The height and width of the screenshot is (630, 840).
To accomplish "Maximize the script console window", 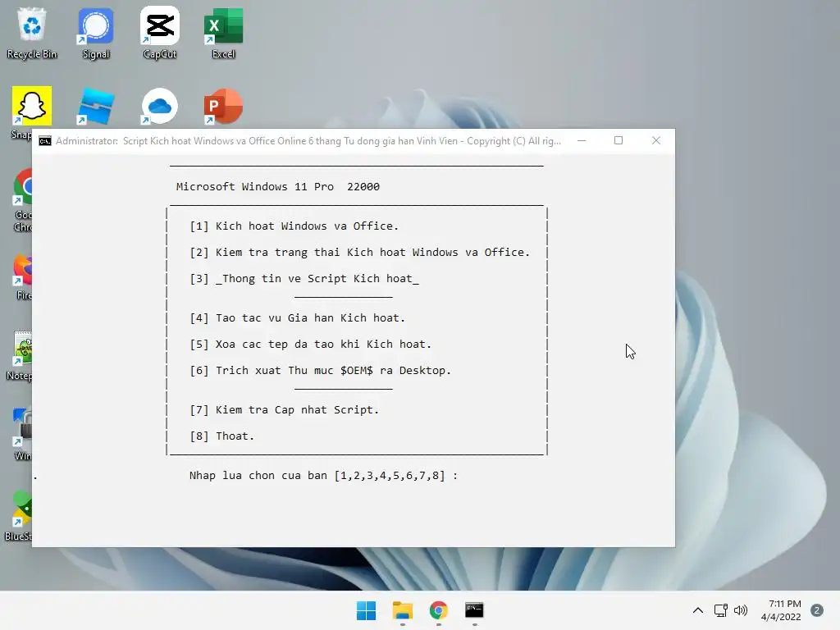I will tap(619, 140).
